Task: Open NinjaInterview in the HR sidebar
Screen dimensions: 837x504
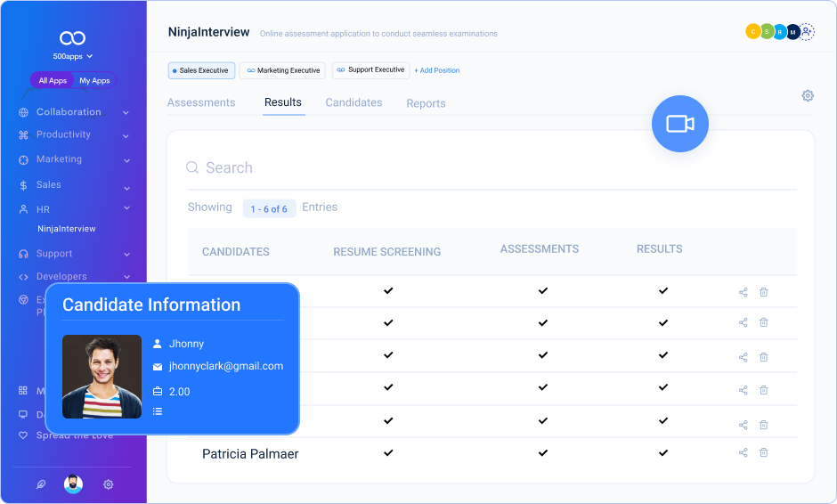Action: click(x=67, y=229)
